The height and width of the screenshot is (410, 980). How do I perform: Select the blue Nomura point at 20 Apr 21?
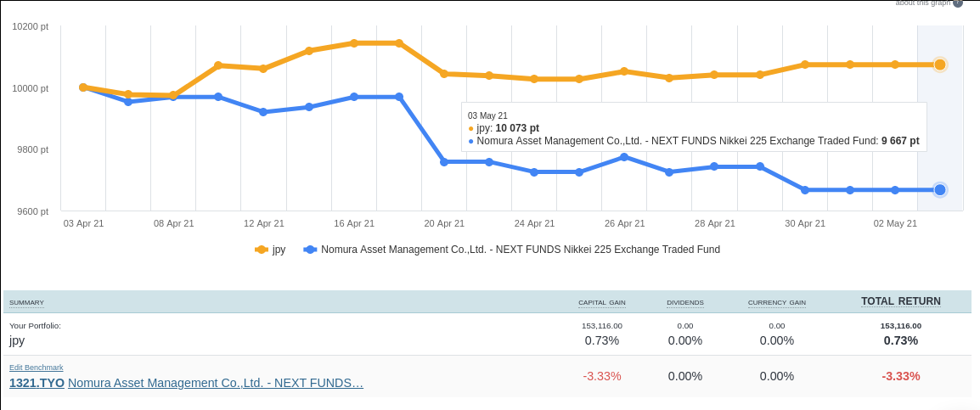click(x=444, y=162)
